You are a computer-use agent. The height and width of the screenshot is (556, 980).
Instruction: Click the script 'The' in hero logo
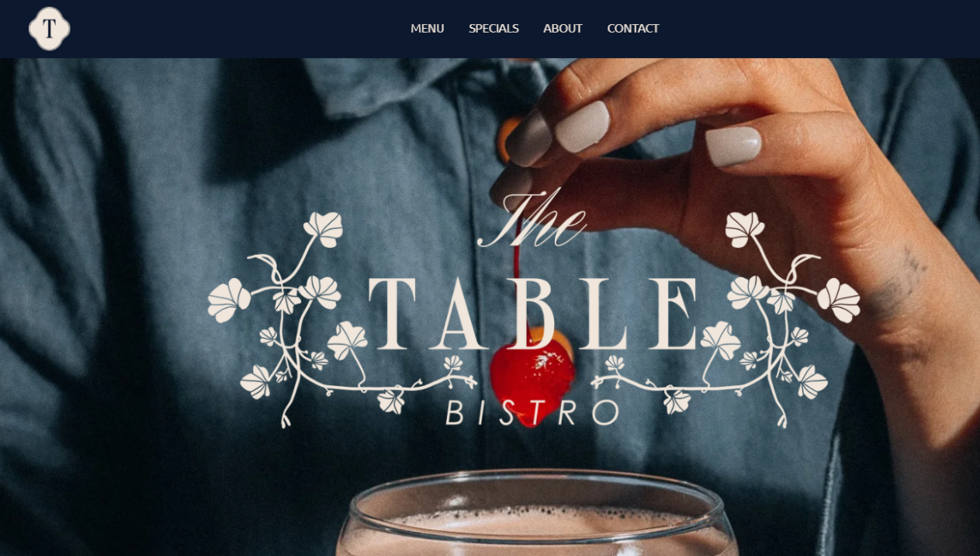point(532,220)
